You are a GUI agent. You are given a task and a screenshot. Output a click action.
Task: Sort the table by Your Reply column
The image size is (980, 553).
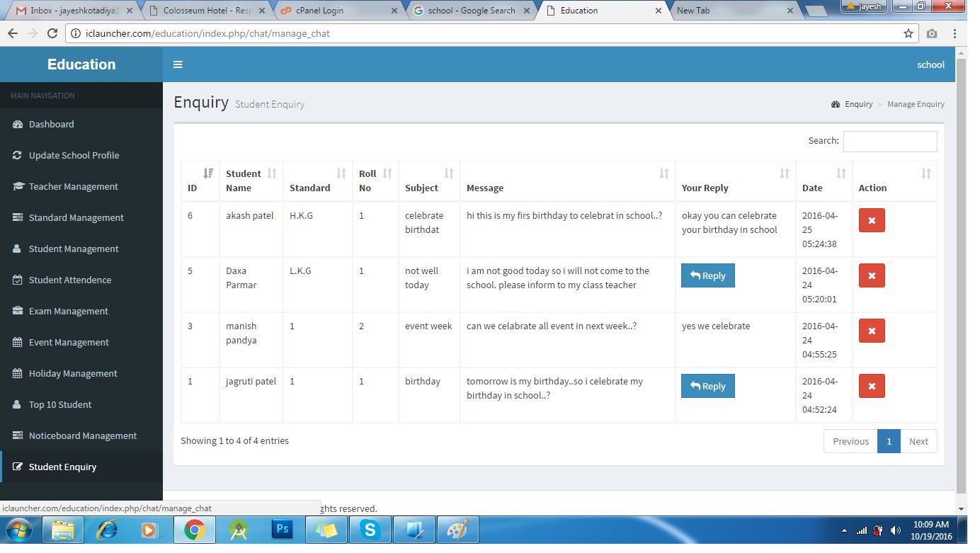coord(736,181)
